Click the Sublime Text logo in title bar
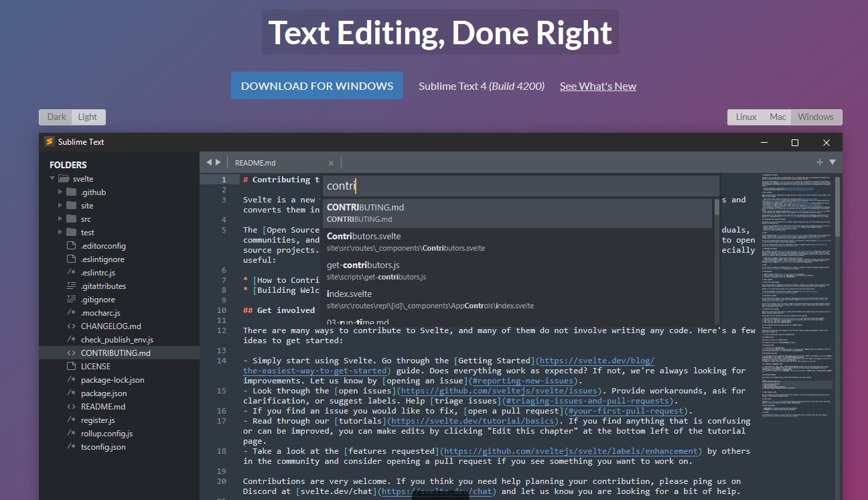Viewport: 868px width, 500px height. point(49,142)
